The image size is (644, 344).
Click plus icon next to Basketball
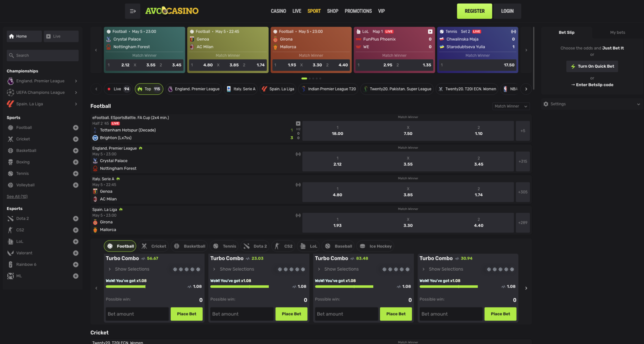pos(76,151)
